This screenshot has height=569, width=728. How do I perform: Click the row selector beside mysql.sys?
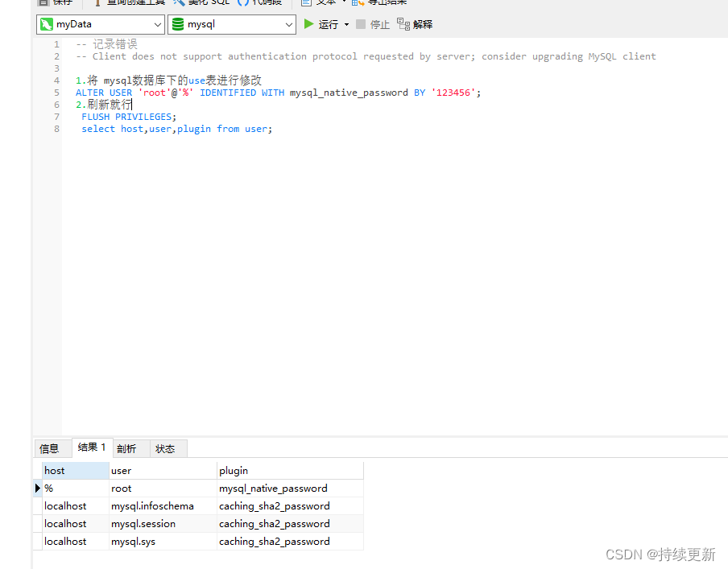(37, 541)
